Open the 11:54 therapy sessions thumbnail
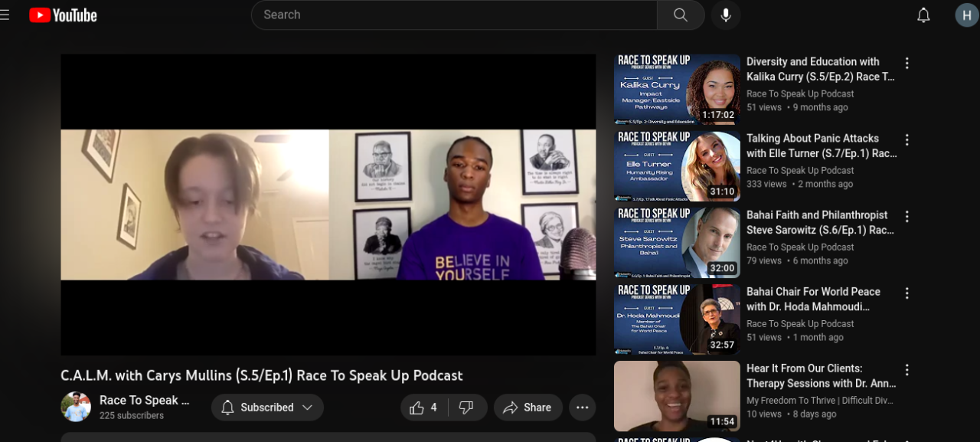The image size is (980, 442). click(677, 396)
